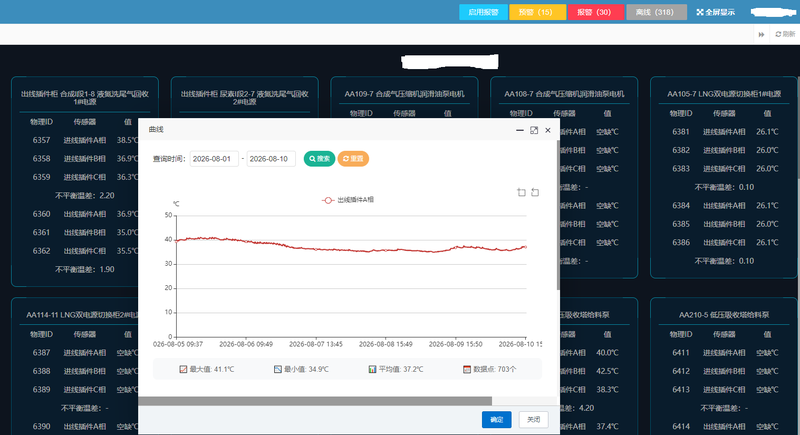The image size is (800, 435).
Task: Click 不平衡温差: 2.20 text
Action: click(85, 195)
